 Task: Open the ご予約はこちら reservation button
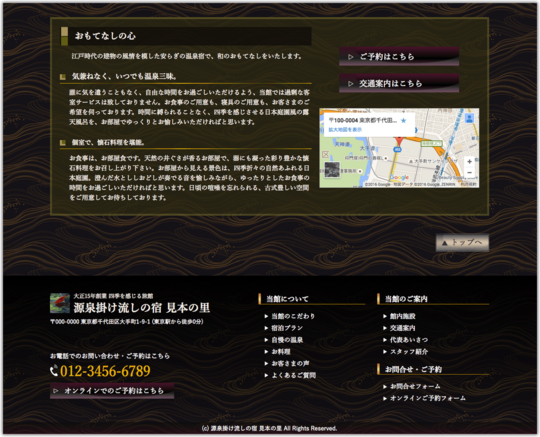(399, 56)
